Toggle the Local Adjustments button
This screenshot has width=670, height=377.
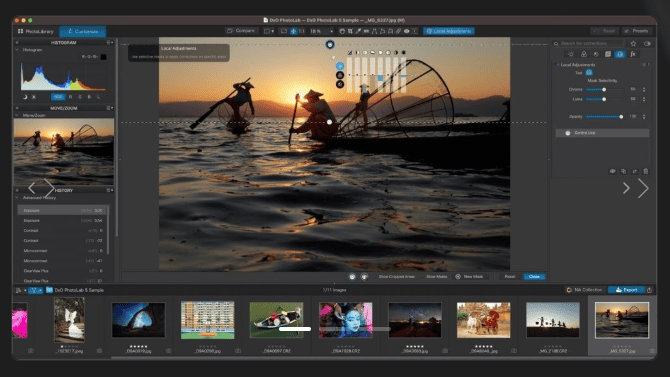[449, 31]
